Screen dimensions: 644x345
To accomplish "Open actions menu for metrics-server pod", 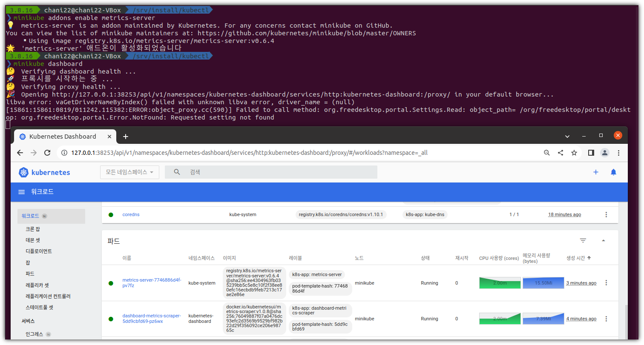I will pos(607,283).
